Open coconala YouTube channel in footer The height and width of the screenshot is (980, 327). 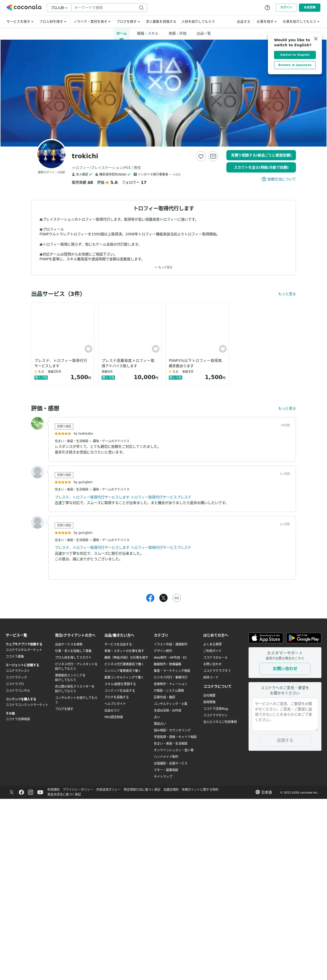click(40, 792)
